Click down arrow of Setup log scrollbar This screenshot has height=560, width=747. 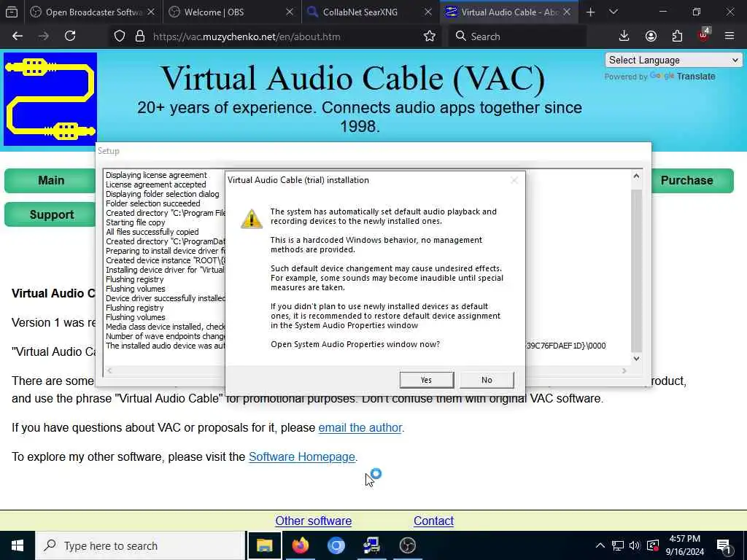[x=636, y=359]
